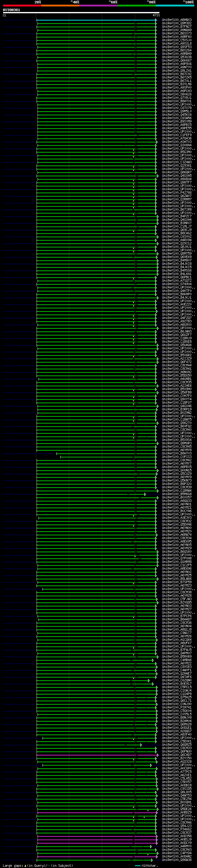Image resolution: width=197 pixels, height=868 pixels.
Task: Select hit label UniRef100_B8AT03
Action: [177, 454]
